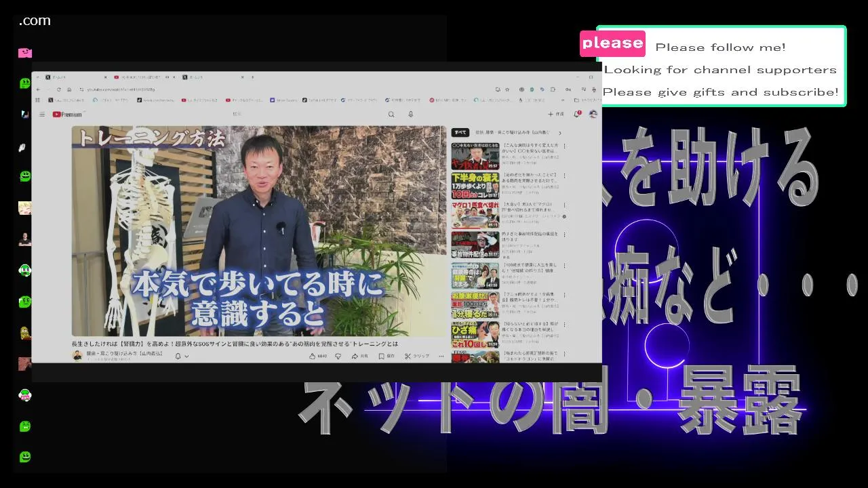The image size is (868, 488).
Task: Open the account avatar menu
Action: click(593, 114)
